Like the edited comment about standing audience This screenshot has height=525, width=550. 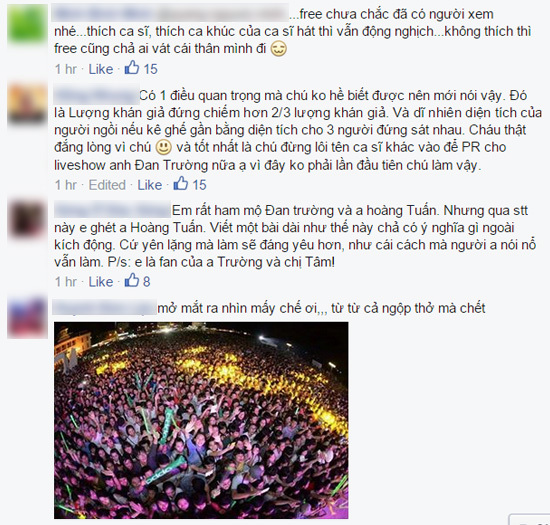coord(150,185)
